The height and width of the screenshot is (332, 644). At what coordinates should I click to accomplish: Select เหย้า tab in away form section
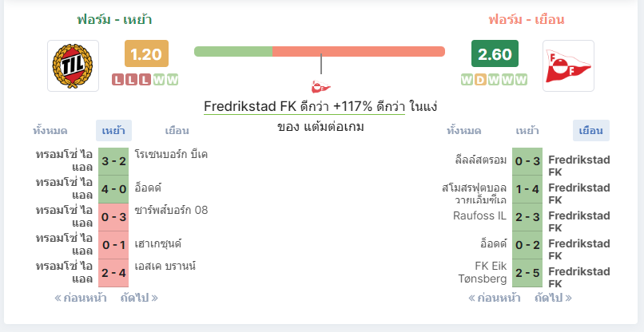coord(527,131)
